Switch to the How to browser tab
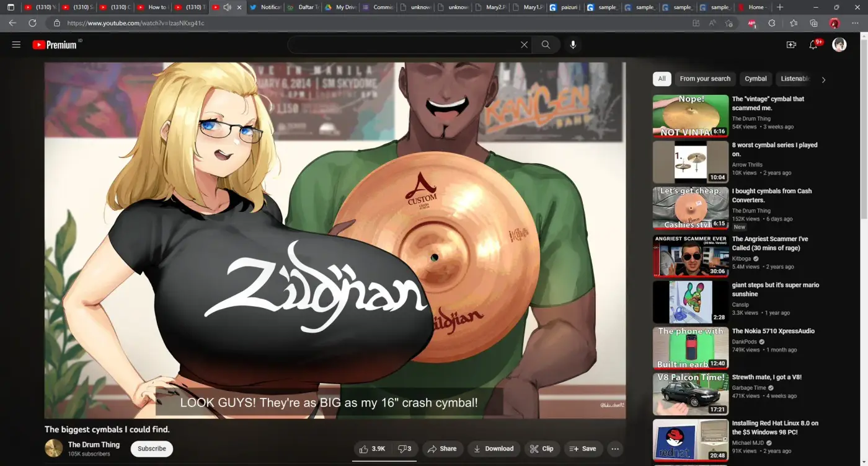 [x=152, y=7]
